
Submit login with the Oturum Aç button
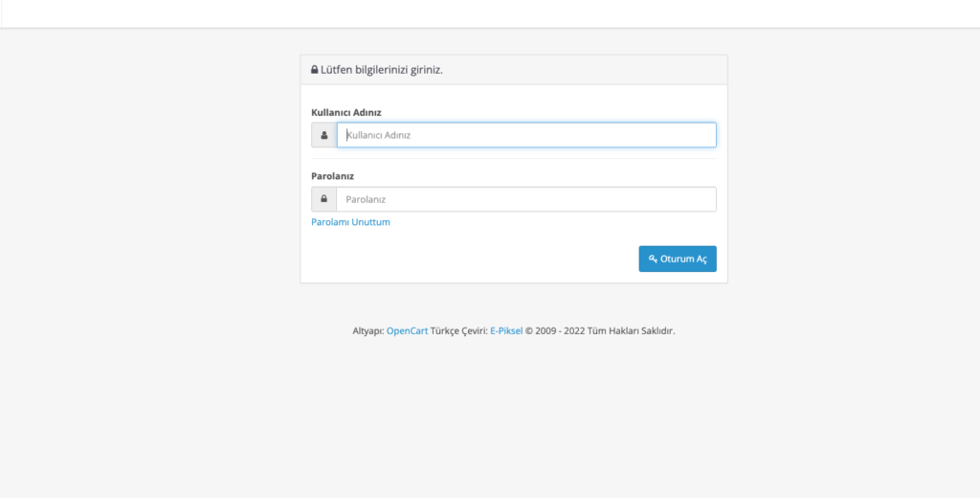678,259
